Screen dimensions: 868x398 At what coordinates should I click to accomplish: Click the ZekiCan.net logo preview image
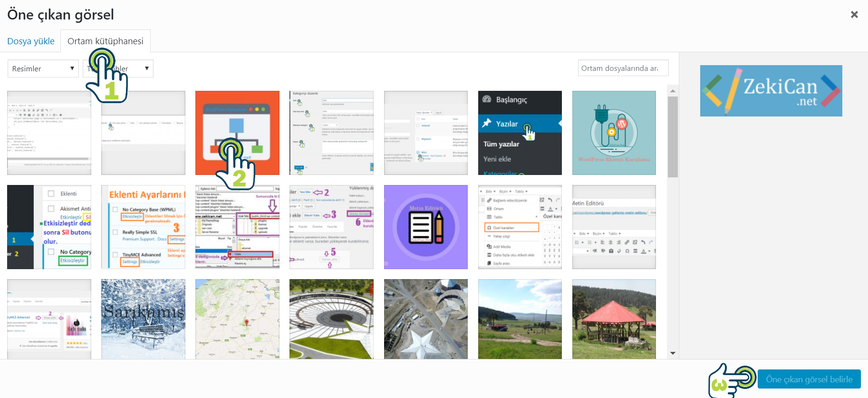(771, 91)
